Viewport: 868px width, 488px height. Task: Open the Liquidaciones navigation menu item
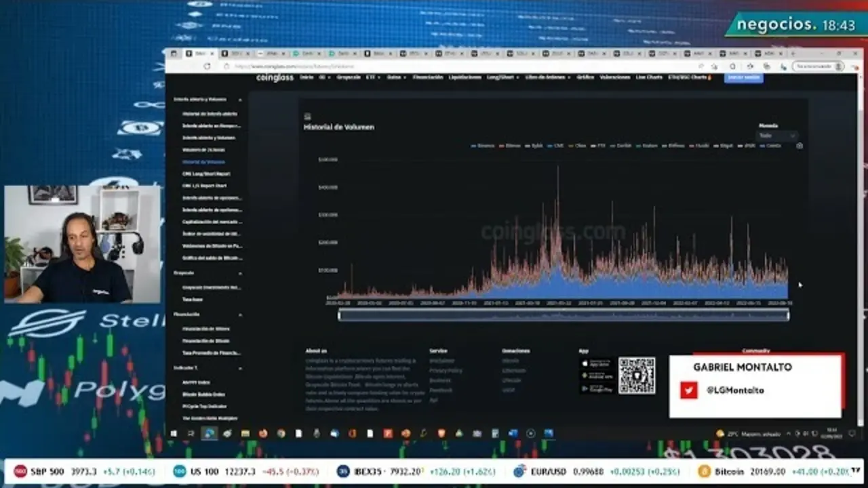[465, 77]
